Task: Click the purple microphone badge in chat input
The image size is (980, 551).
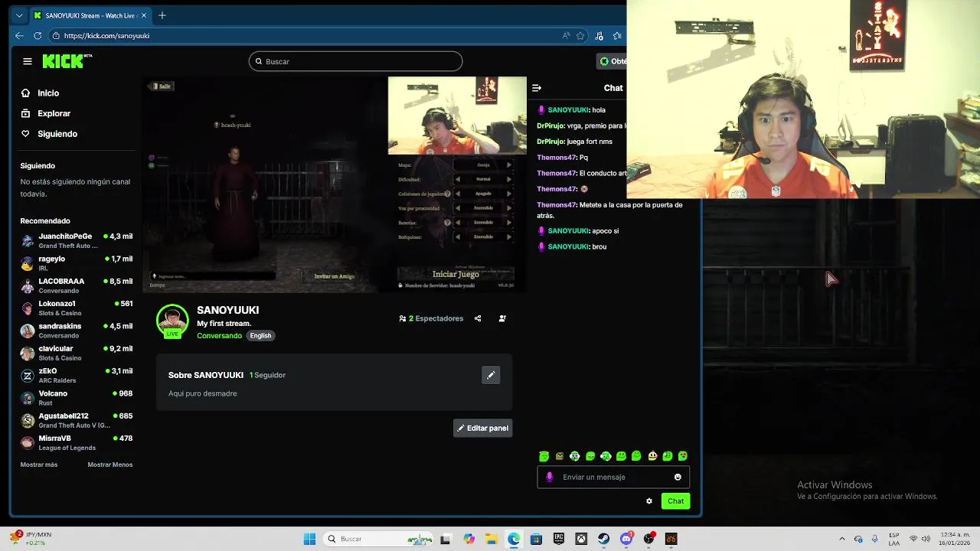Action: point(549,477)
